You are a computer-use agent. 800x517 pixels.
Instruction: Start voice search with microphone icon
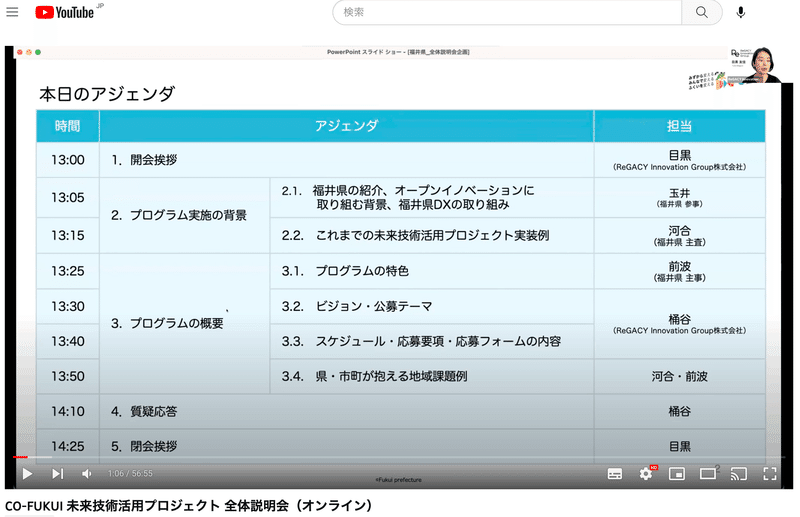[x=741, y=12]
